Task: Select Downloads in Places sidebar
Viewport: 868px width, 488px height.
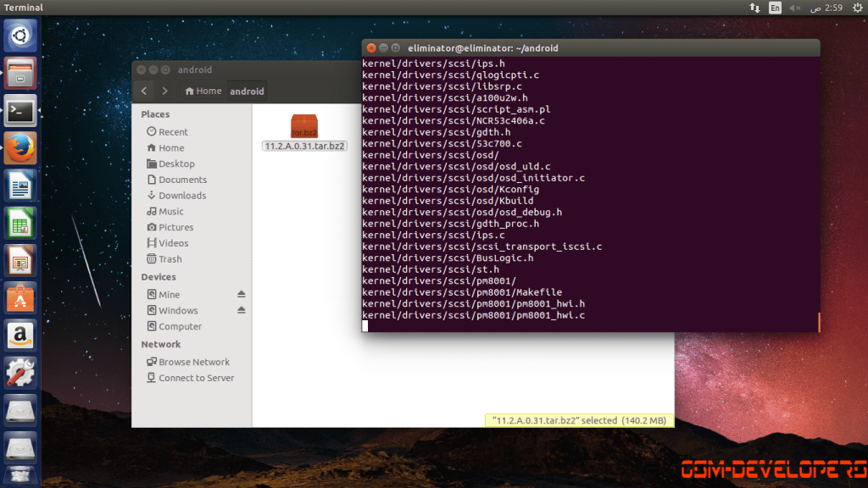Action: coord(181,196)
